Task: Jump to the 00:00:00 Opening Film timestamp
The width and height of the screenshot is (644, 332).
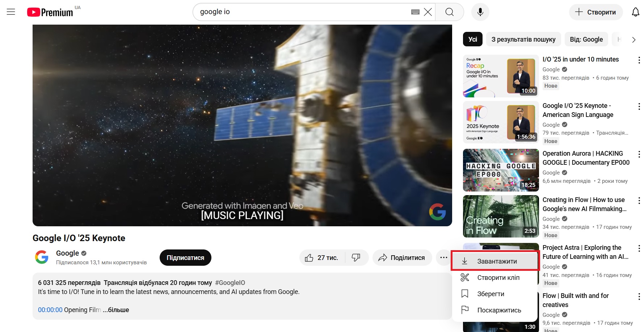Action: [x=50, y=310]
